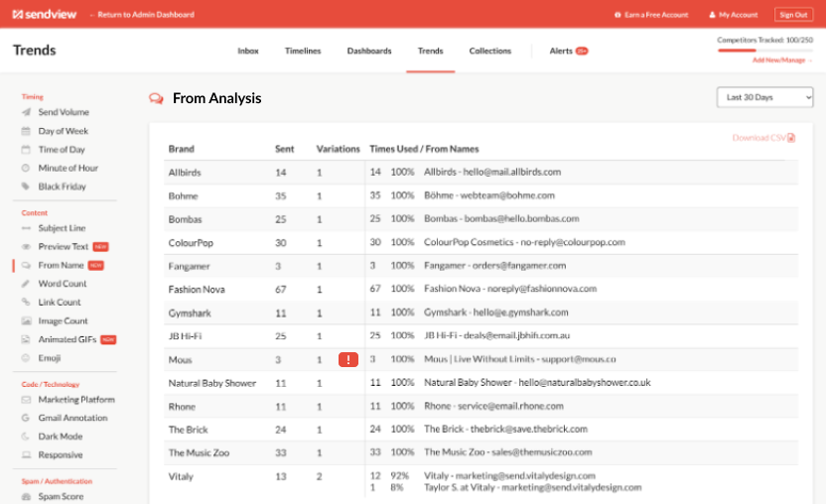
Task: Click the Word Count pencil icon
Action: click(26, 284)
